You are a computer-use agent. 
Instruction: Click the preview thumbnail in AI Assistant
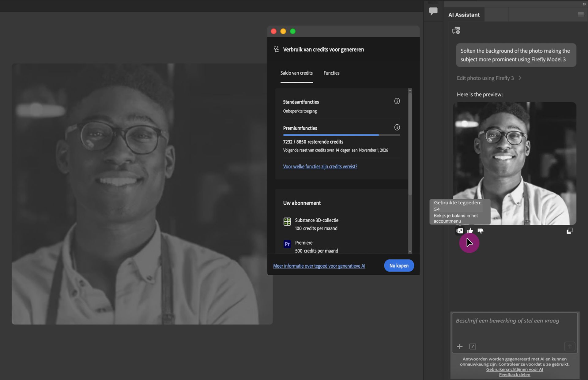point(514,164)
